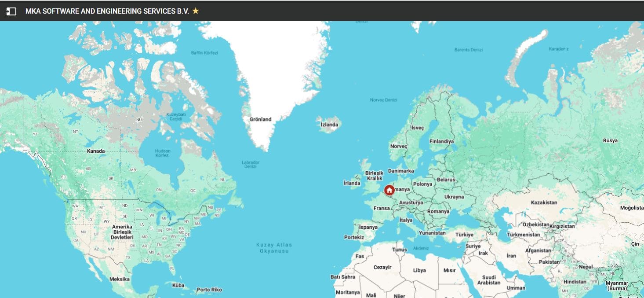
Task: Click the Meksika country label
Action: coord(119,279)
